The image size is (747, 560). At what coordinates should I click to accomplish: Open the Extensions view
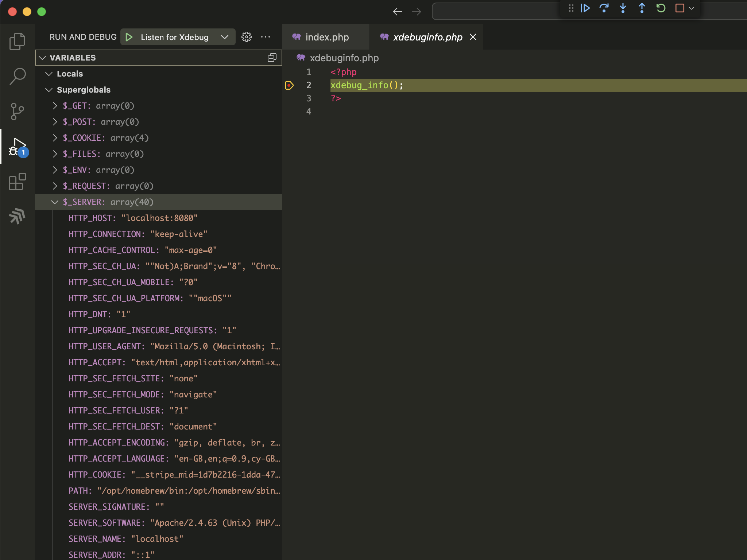pos(17,182)
